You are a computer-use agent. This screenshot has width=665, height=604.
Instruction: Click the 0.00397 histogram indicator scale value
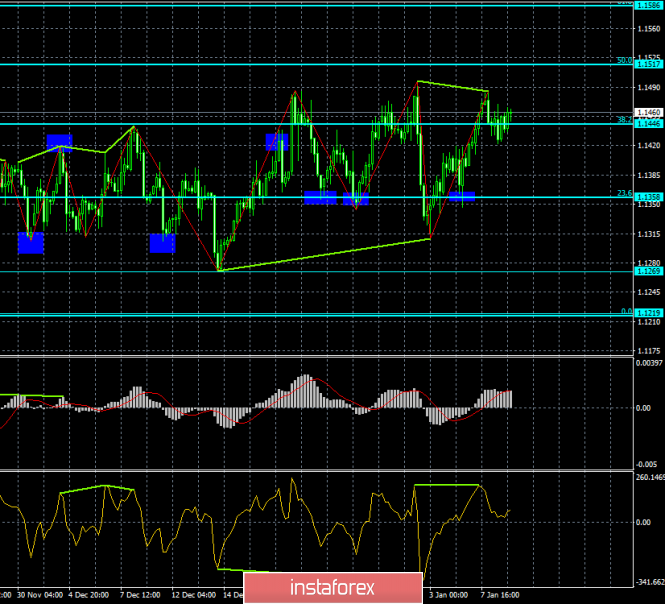pyautogui.click(x=649, y=363)
